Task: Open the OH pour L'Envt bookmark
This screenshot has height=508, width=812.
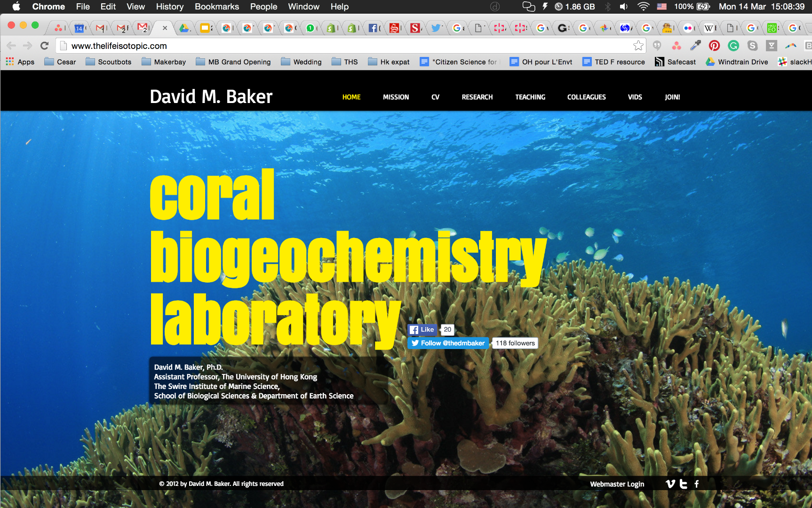Action: [x=541, y=62]
